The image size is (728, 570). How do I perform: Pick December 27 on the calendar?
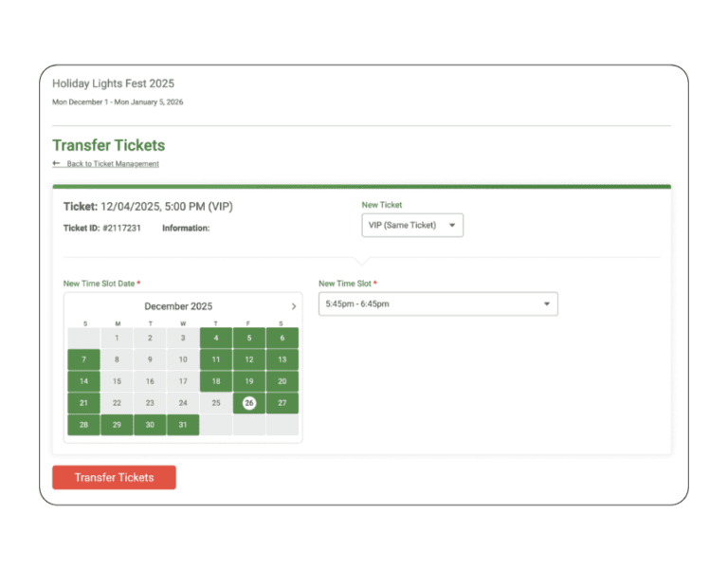282,403
